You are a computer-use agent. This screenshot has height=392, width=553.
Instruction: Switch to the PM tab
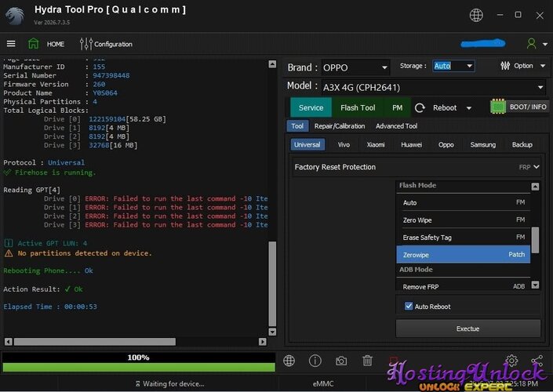click(397, 107)
